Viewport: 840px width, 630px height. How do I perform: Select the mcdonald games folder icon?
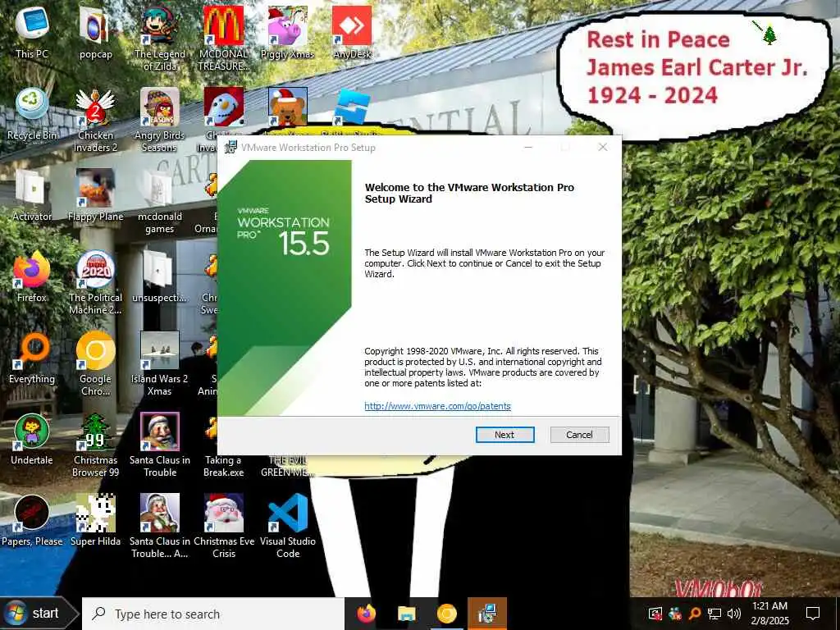point(159,202)
